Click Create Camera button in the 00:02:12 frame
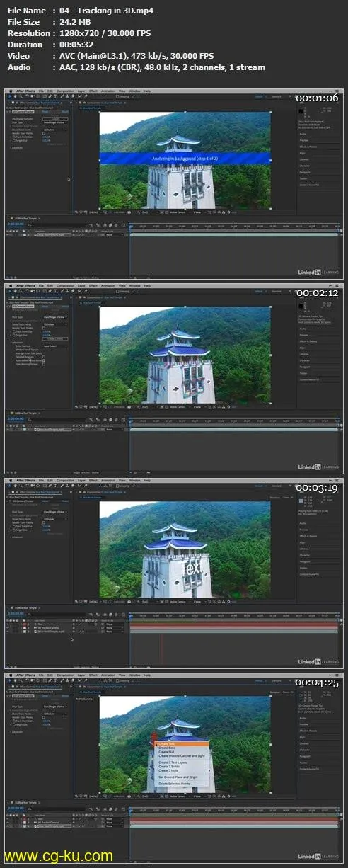Viewport: 348px width, 868px height. 55,339
